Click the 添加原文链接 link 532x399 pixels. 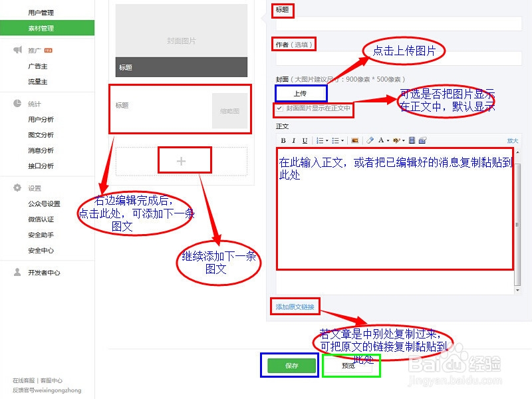(295, 307)
